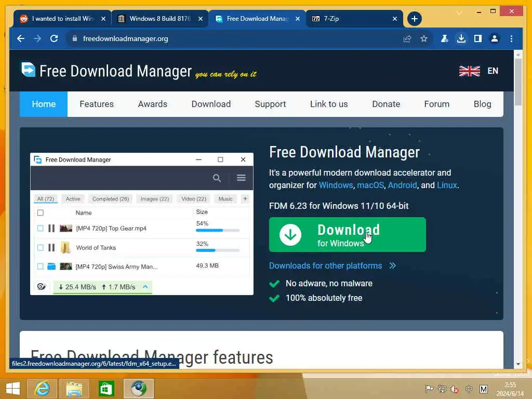Open Downloads for other platforms link
This screenshot has height=399, width=532.
(325, 265)
